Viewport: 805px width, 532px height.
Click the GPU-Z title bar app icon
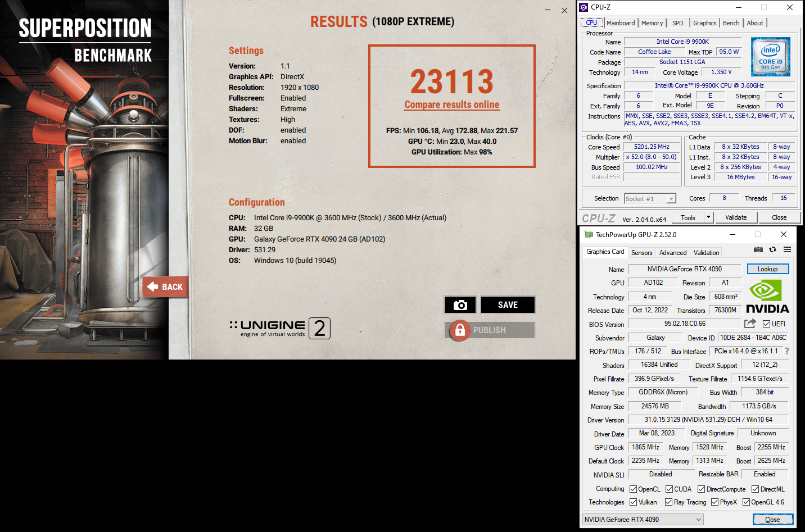tap(589, 234)
